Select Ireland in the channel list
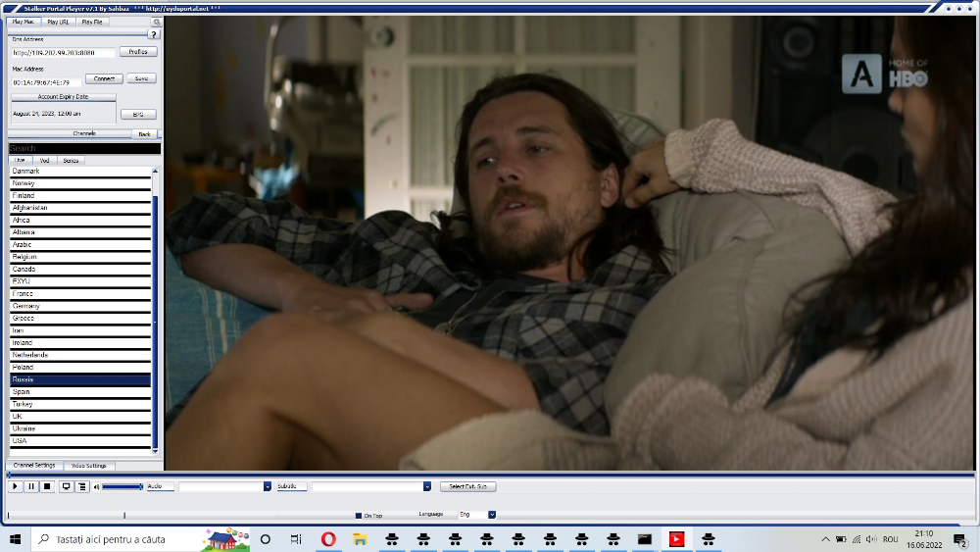 [x=80, y=342]
